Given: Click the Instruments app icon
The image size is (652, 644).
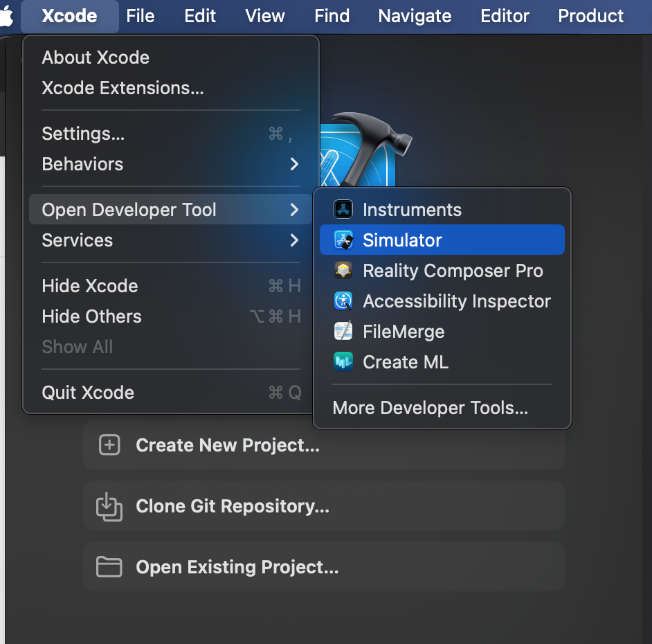Looking at the screenshot, I should tap(343, 209).
